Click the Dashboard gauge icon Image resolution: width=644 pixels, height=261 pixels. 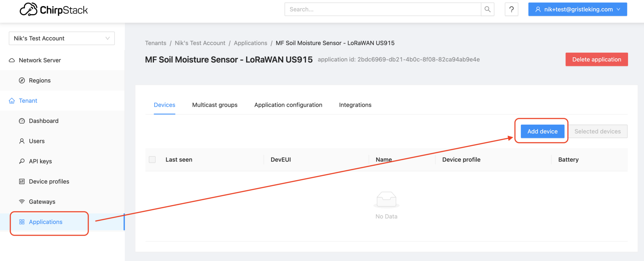(22, 121)
